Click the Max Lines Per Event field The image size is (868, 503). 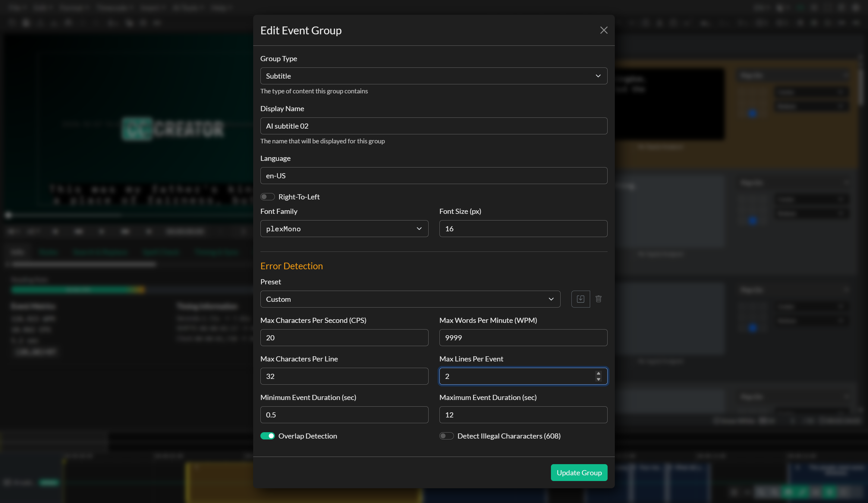pyautogui.click(x=523, y=376)
